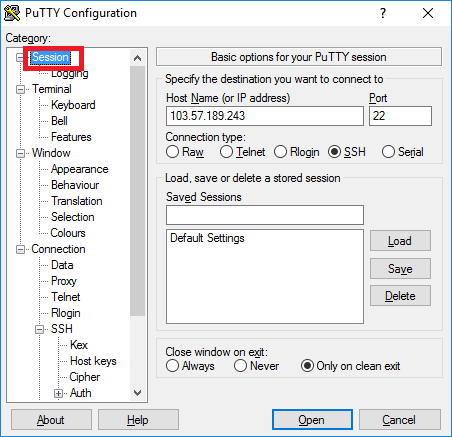Screen dimensions: 452x437
Task: Select Telnet connection type
Action: click(226, 152)
